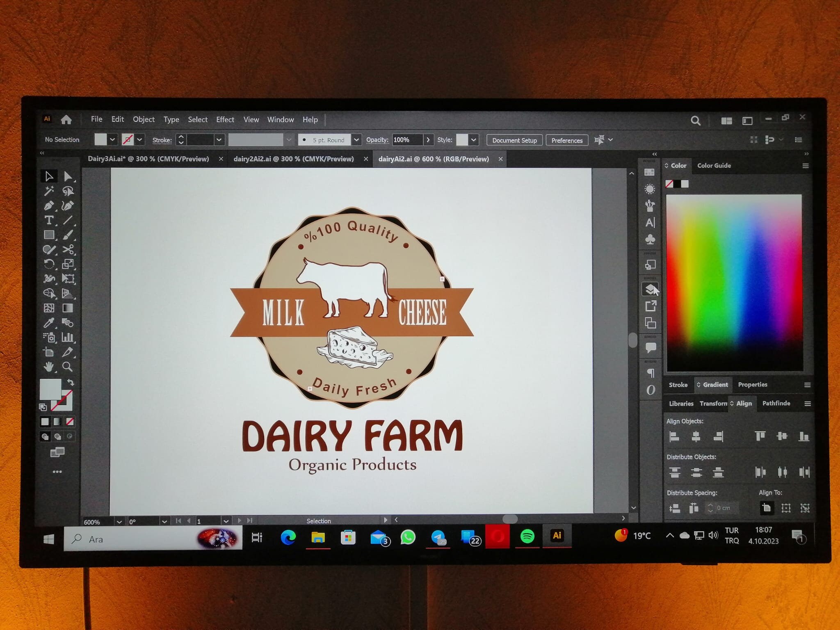Open the 5 pt. Round brush dropdown

click(x=356, y=140)
